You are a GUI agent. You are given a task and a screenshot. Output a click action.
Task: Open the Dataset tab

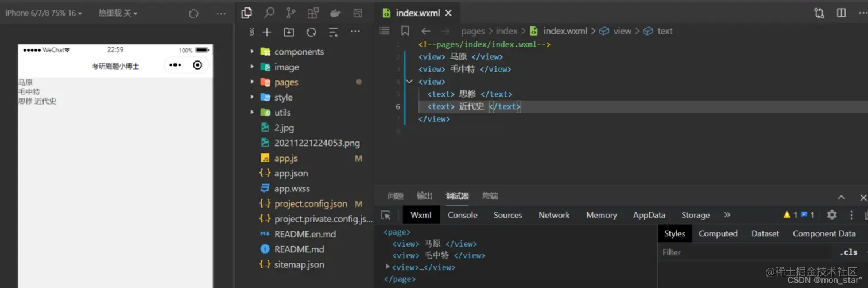coord(765,233)
